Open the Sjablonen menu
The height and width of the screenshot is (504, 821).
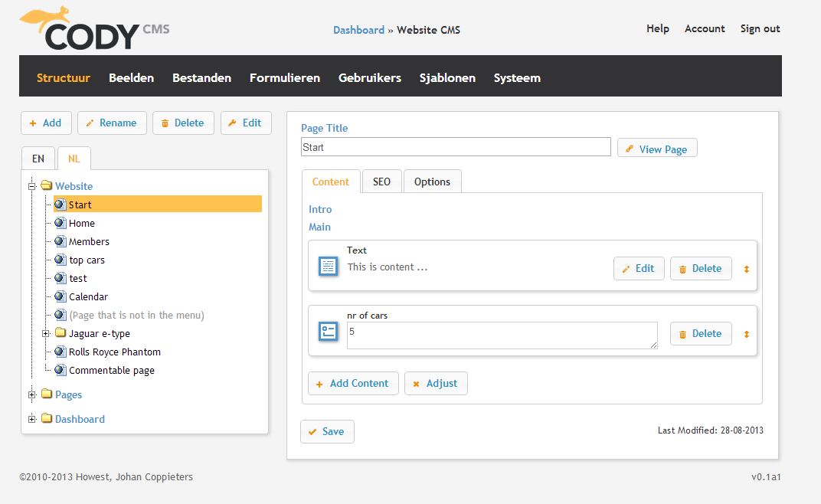point(447,77)
